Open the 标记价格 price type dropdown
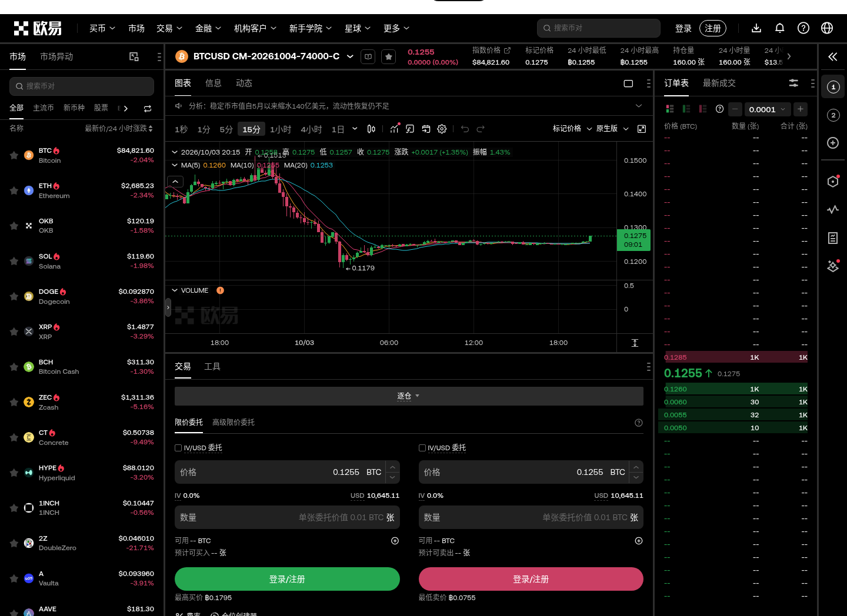847x616 pixels. pos(572,129)
